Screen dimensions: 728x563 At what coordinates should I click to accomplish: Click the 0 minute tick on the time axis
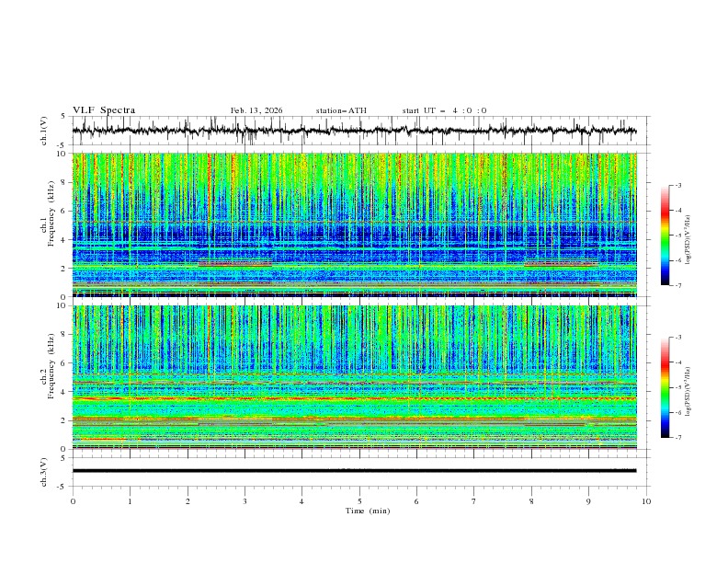click(x=73, y=500)
